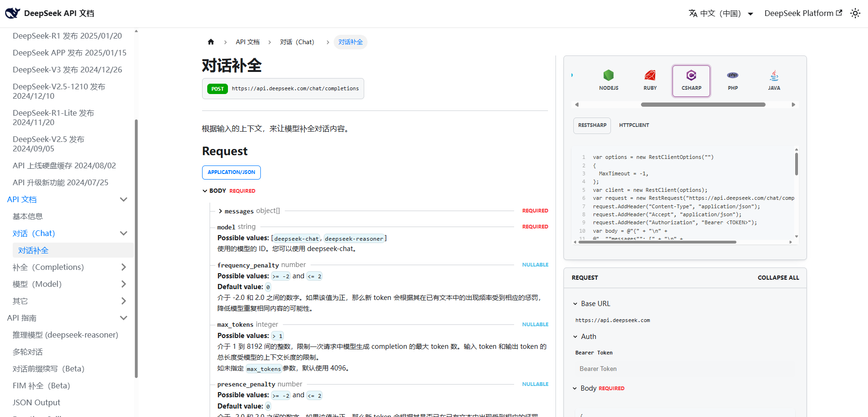Open the 对话补全 sidebar item
Viewport: 868px width, 417px height.
pyautogui.click(x=73, y=250)
